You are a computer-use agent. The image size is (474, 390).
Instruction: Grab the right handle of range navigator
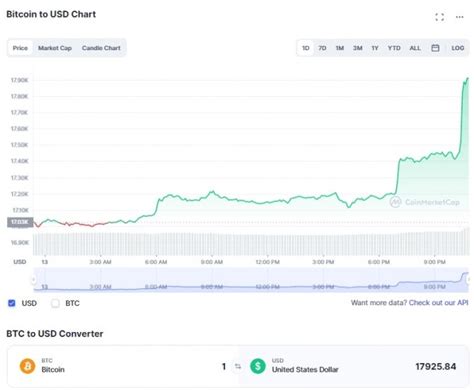coord(469,279)
